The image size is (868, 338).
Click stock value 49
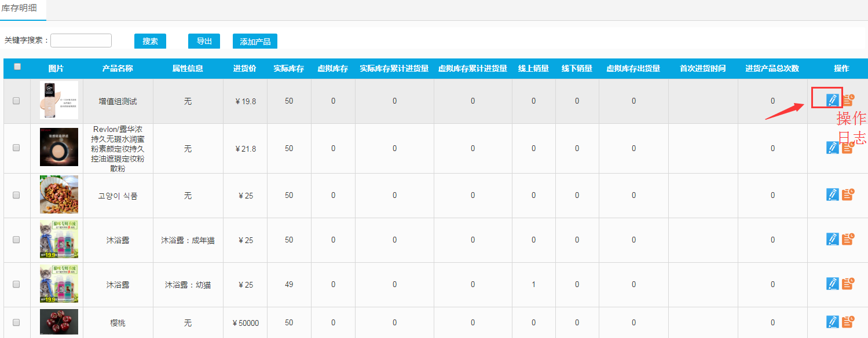pyautogui.click(x=289, y=285)
